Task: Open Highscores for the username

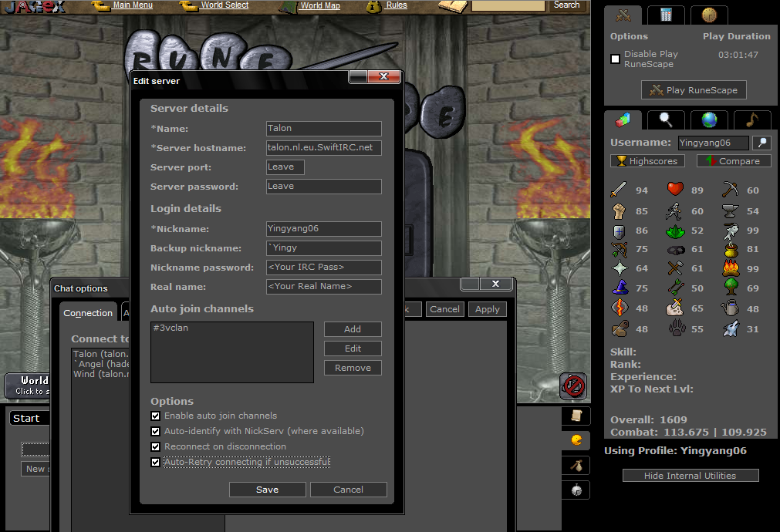Action: coord(647,161)
